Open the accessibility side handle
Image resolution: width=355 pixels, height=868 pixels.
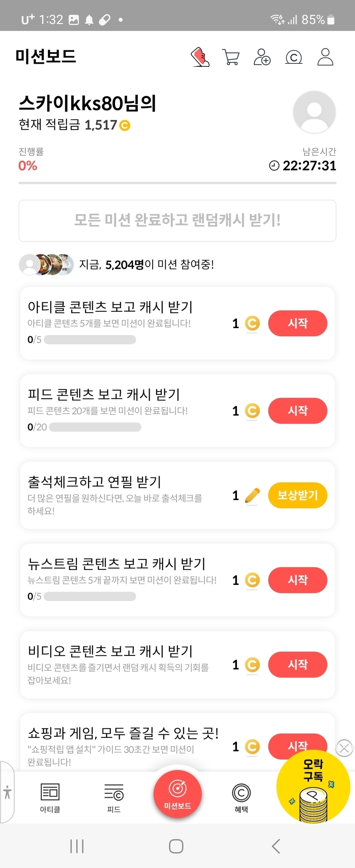(x=7, y=792)
